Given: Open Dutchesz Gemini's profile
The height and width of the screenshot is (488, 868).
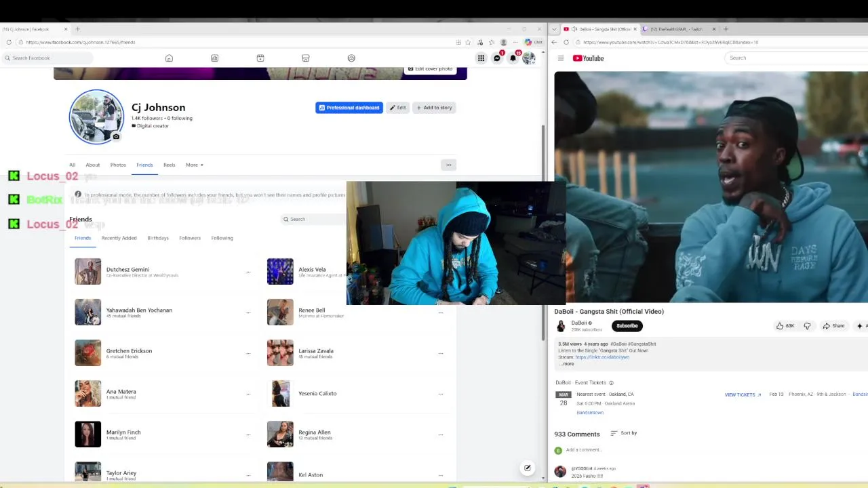Looking at the screenshot, I should point(127,269).
